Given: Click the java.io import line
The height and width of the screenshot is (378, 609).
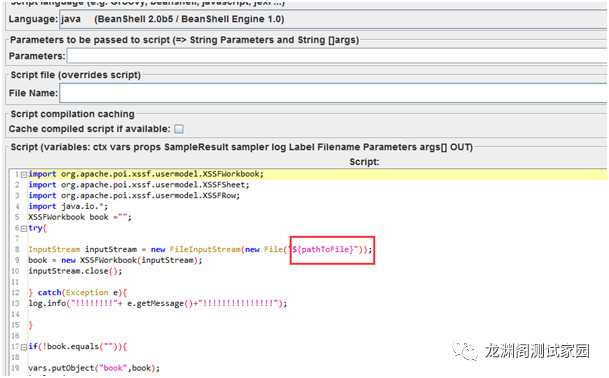Looking at the screenshot, I should [68, 206].
